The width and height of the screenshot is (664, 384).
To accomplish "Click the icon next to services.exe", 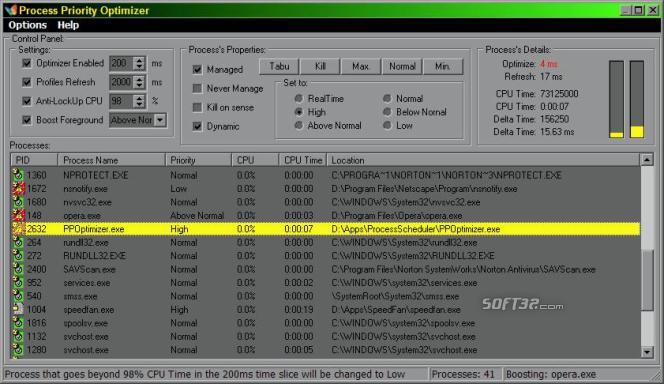I will tap(18, 283).
